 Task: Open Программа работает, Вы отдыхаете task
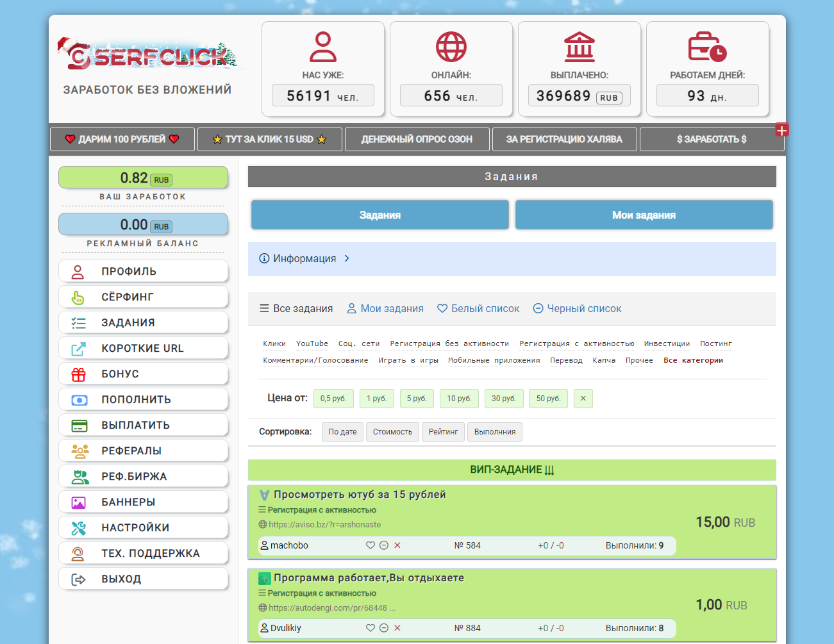coord(369,578)
